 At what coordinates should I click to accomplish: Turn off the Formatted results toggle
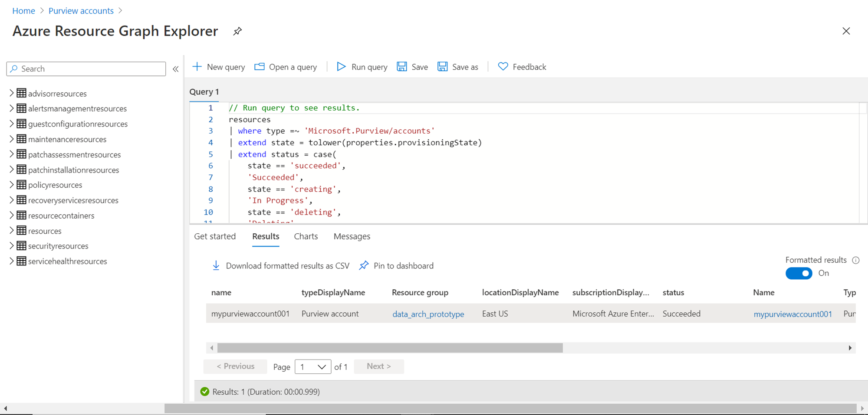(799, 273)
